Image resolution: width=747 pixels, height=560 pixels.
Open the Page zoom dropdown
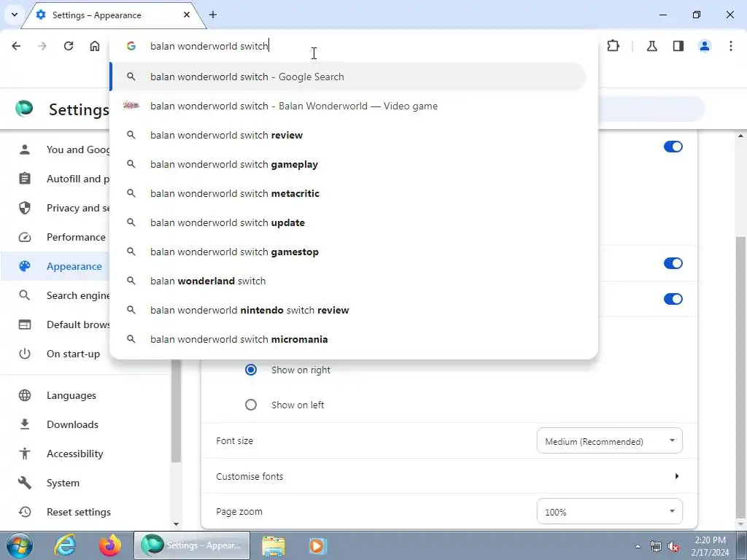click(609, 511)
